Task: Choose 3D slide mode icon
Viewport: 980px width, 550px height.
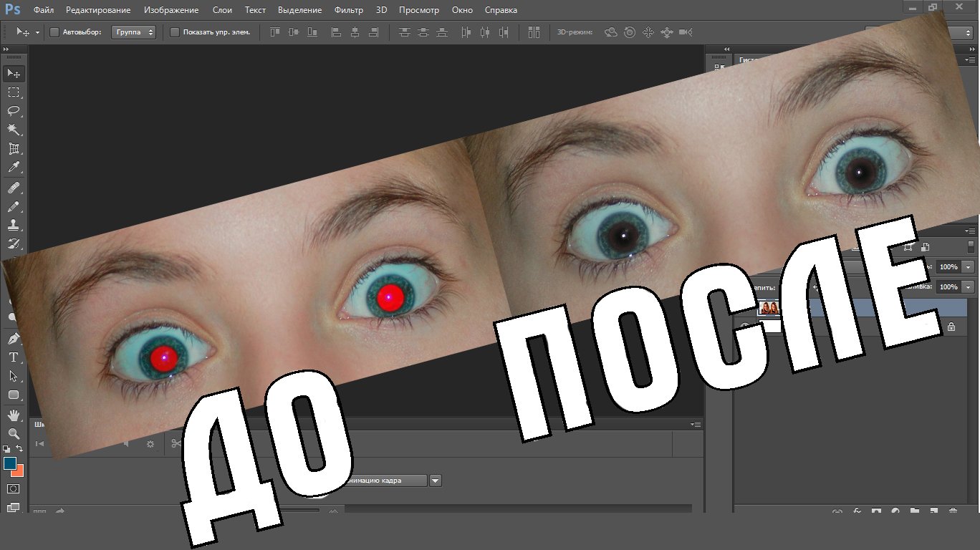Action: [x=667, y=32]
